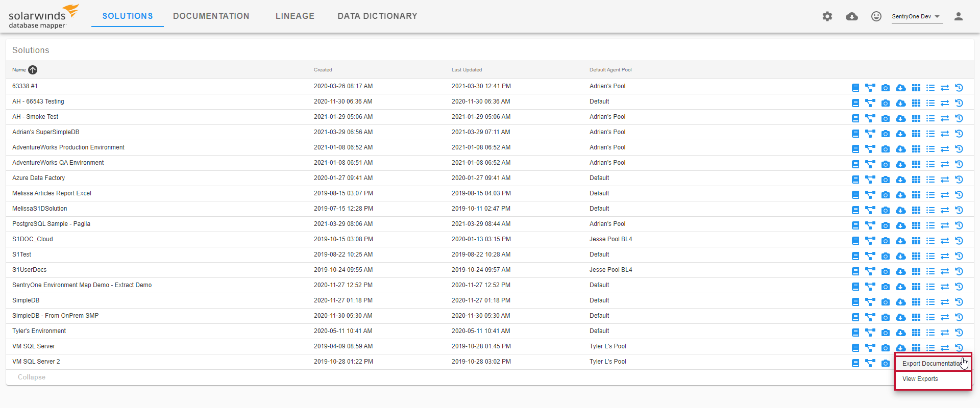Click swap arrows icon for Azure Data Factory
This screenshot has width=980, height=408.
945,180
